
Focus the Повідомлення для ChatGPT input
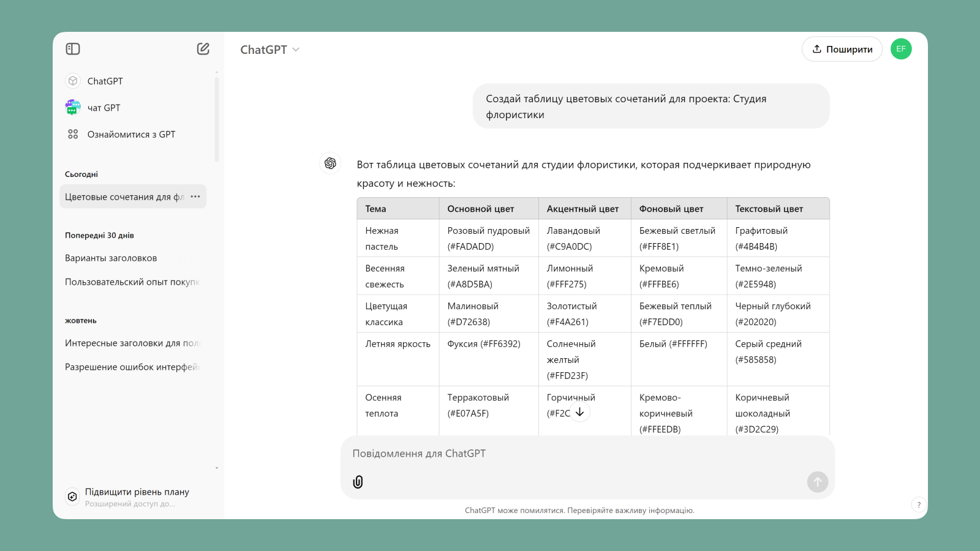click(x=576, y=454)
